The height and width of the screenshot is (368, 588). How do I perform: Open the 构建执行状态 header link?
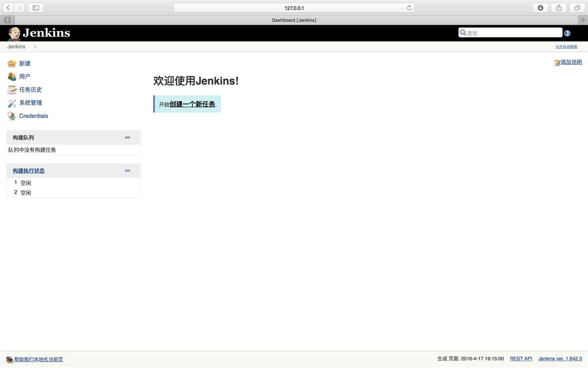(x=29, y=171)
